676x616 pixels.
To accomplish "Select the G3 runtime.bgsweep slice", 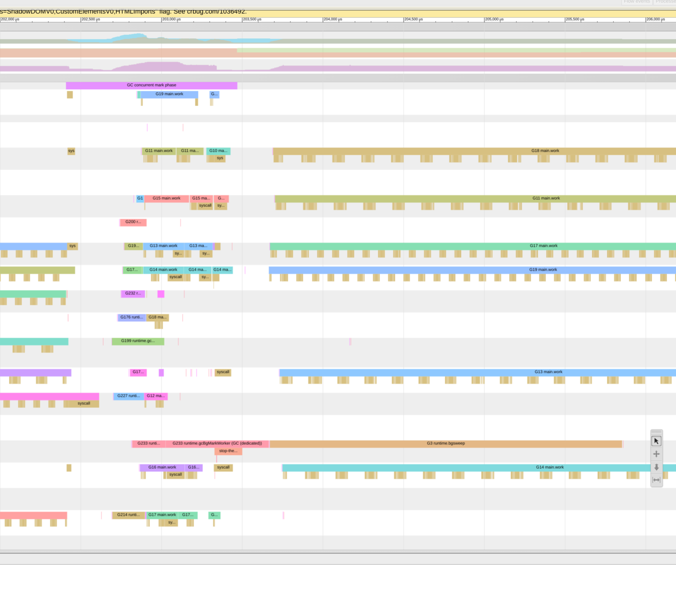I will (x=446, y=444).
